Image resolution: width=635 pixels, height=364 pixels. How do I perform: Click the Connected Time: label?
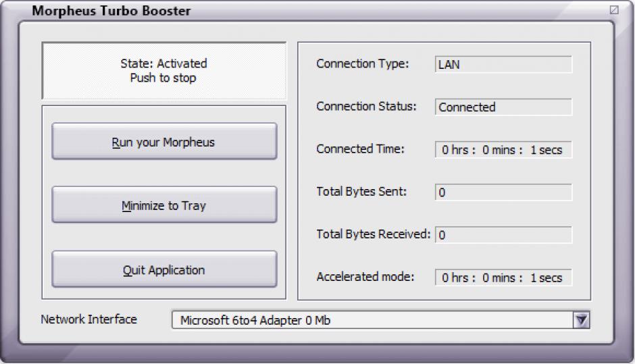pos(360,149)
